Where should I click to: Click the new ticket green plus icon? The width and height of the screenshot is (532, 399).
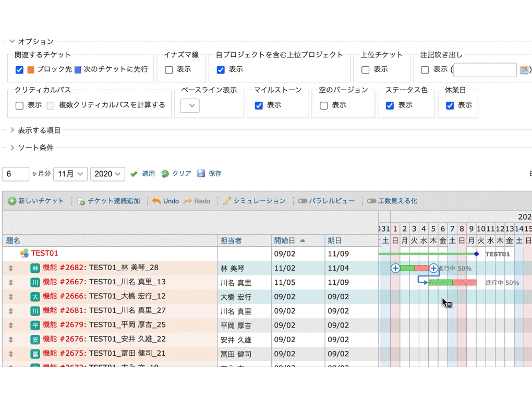coord(12,201)
